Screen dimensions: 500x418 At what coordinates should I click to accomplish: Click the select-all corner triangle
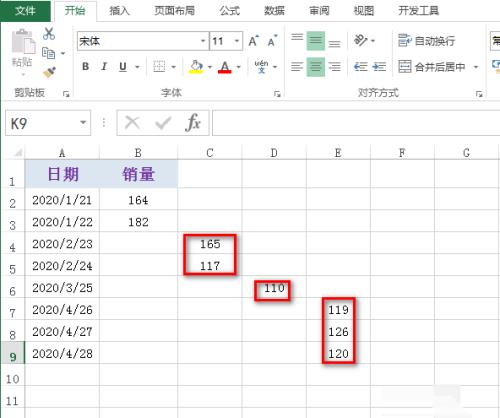17,153
